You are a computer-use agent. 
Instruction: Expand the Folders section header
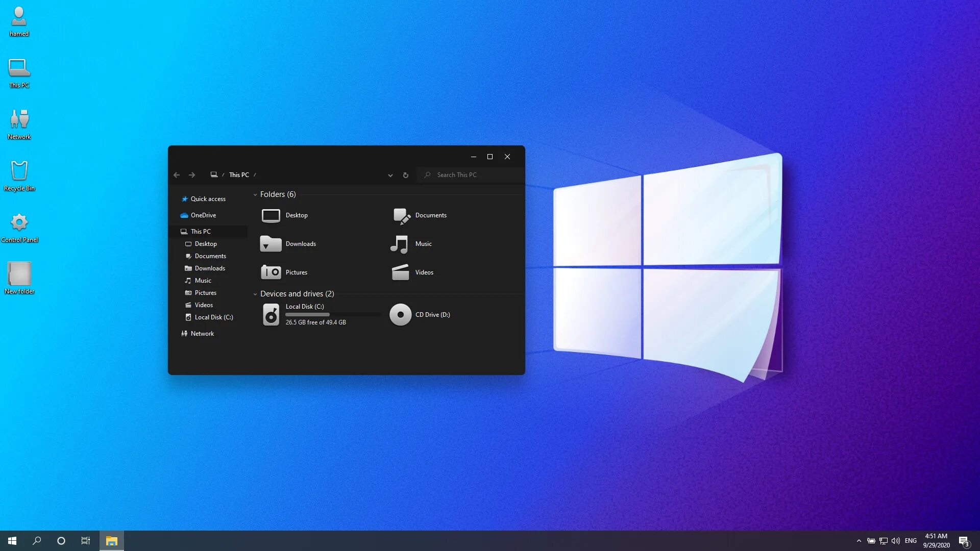click(255, 194)
